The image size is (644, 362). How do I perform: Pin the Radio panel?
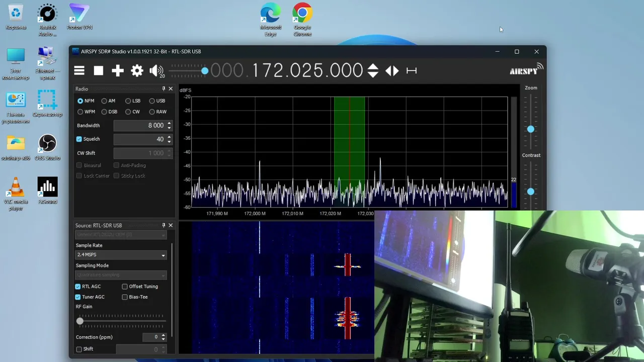(x=164, y=88)
